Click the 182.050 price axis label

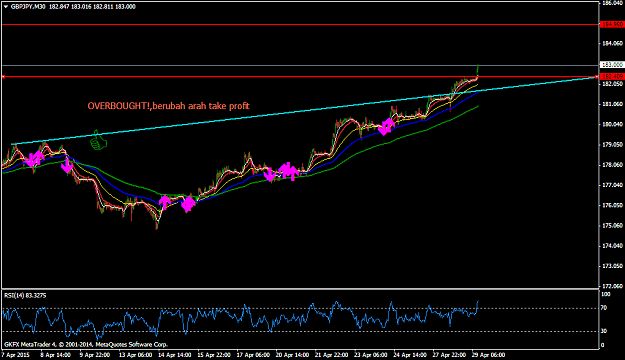(613, 84)
